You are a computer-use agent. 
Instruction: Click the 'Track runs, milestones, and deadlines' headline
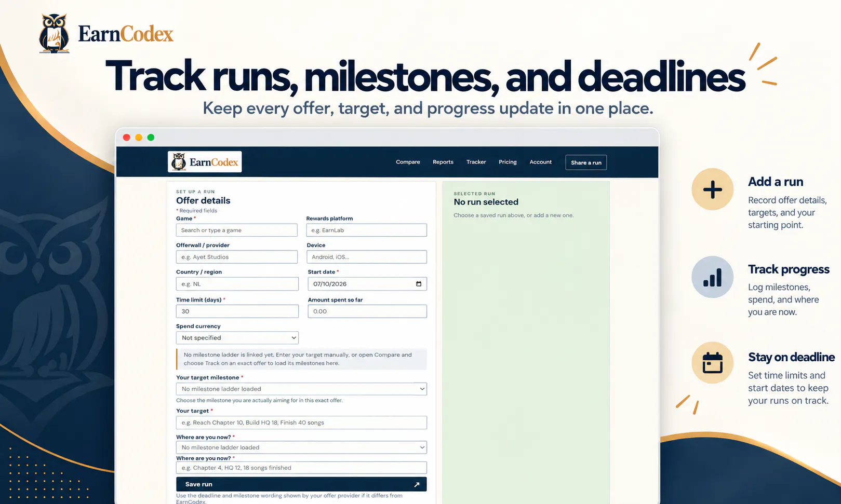425,77
